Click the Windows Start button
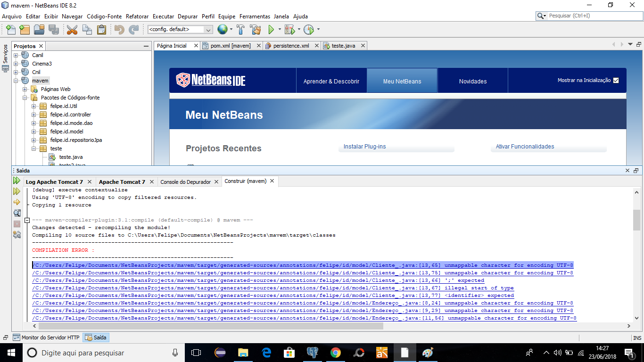 (11, 353)
